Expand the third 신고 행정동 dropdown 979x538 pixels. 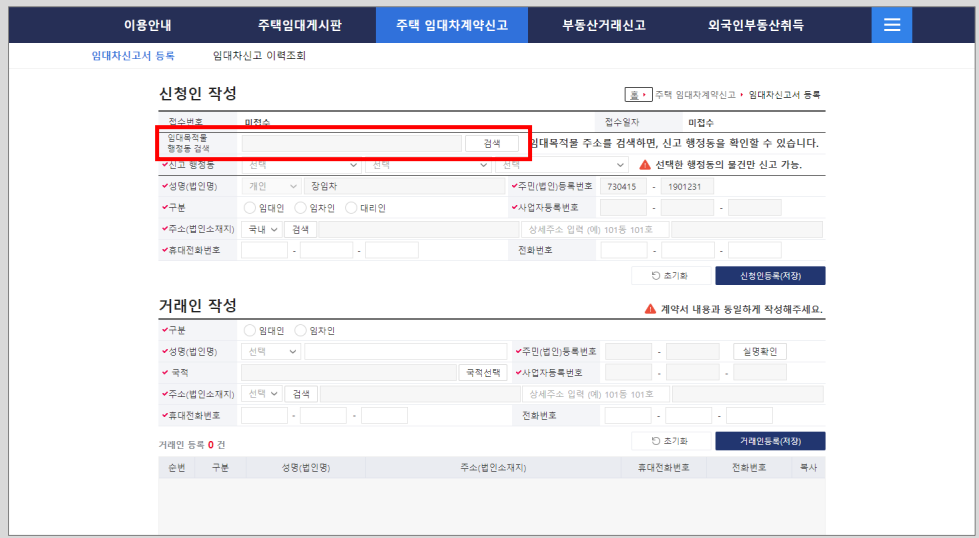tap(561, 165)
